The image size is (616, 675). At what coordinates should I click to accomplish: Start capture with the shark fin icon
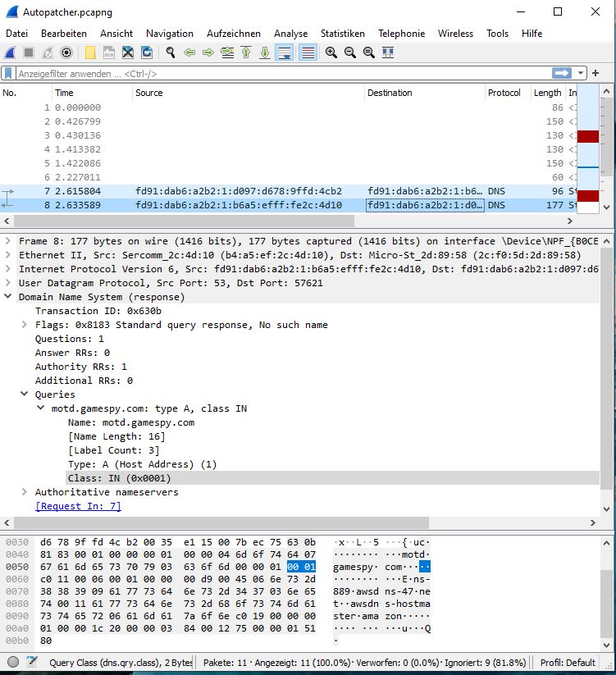10,52
